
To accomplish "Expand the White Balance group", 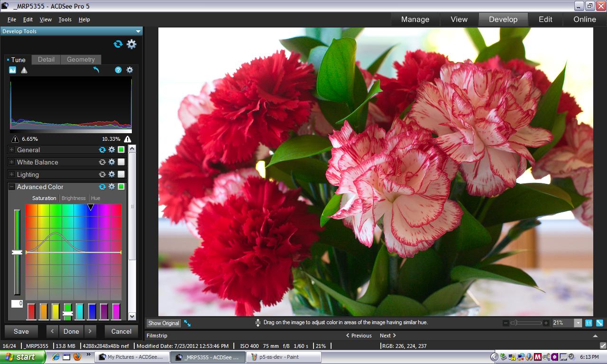I will (12, 162).
